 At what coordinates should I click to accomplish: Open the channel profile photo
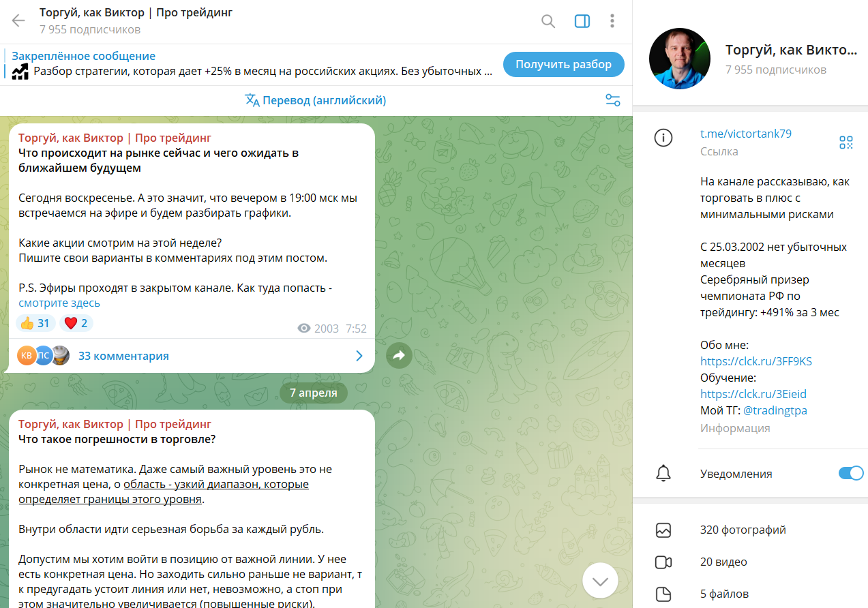coord(679,59)
